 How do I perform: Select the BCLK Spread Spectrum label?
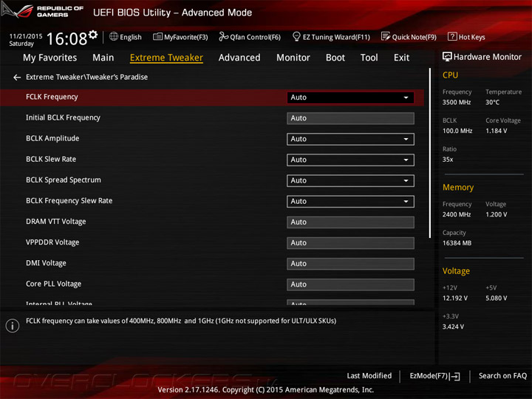click(64, 180)
